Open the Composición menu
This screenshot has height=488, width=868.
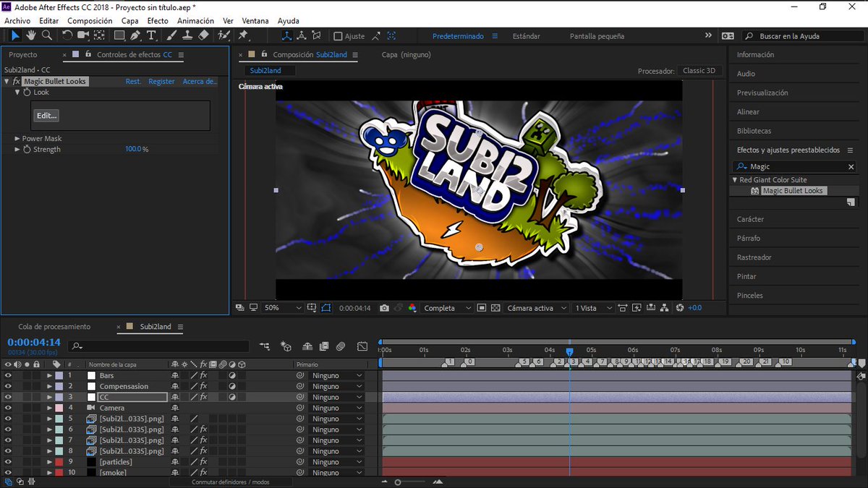(90, 21)
